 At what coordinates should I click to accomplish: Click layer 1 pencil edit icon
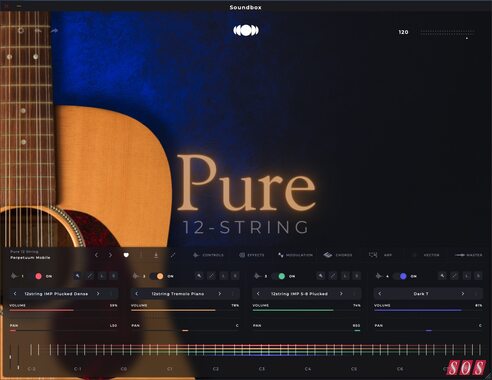coord(90,276)
